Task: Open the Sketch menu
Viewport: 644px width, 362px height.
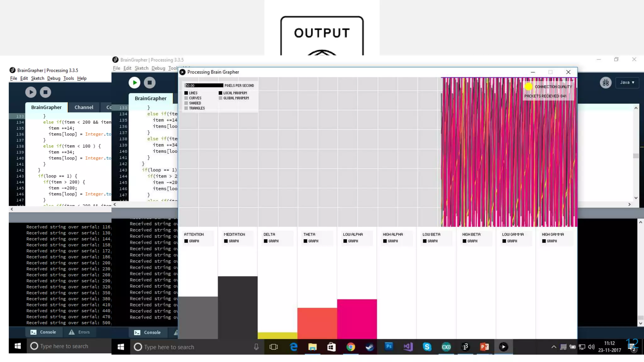Action: pos(141,68)
